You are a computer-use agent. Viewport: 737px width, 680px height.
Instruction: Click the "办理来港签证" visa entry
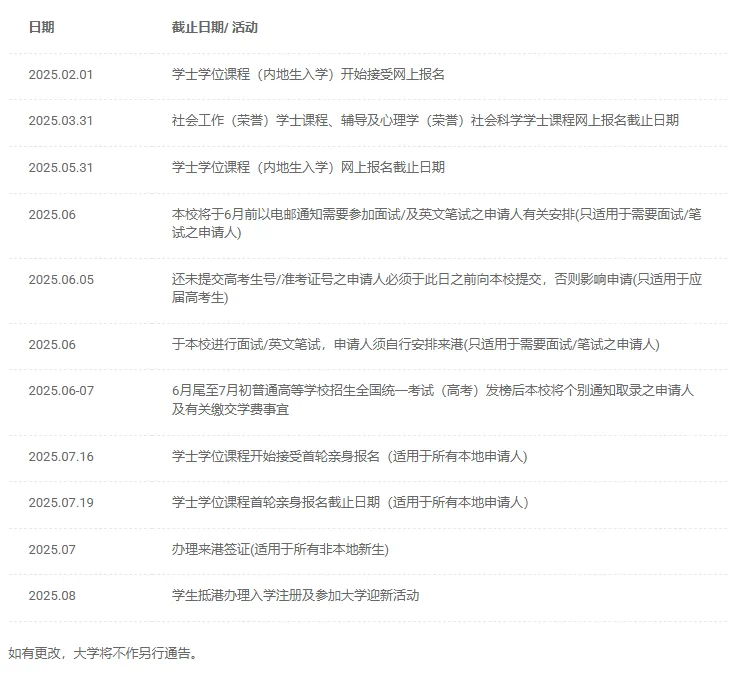pyautogui.click(x=279, y=549)
